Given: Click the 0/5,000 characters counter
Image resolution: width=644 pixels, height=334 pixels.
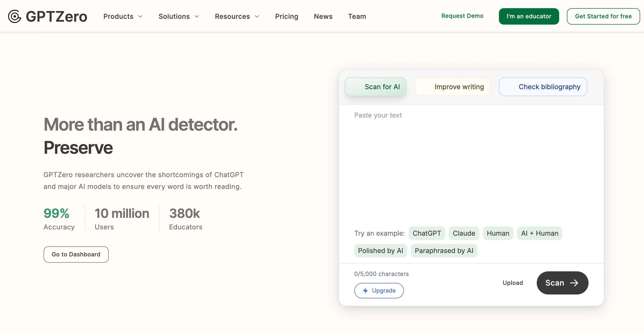Looking at the screenshot, I should (x=381, y=274).
